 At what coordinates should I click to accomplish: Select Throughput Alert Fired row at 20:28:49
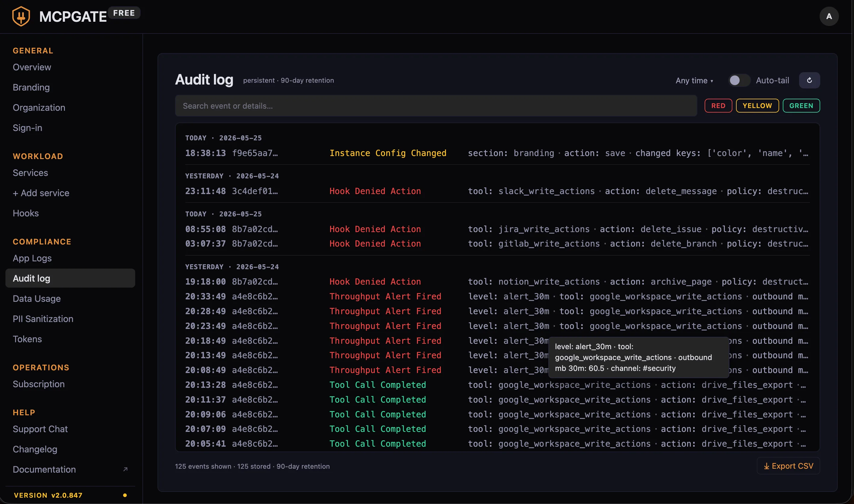coord(497,311)
